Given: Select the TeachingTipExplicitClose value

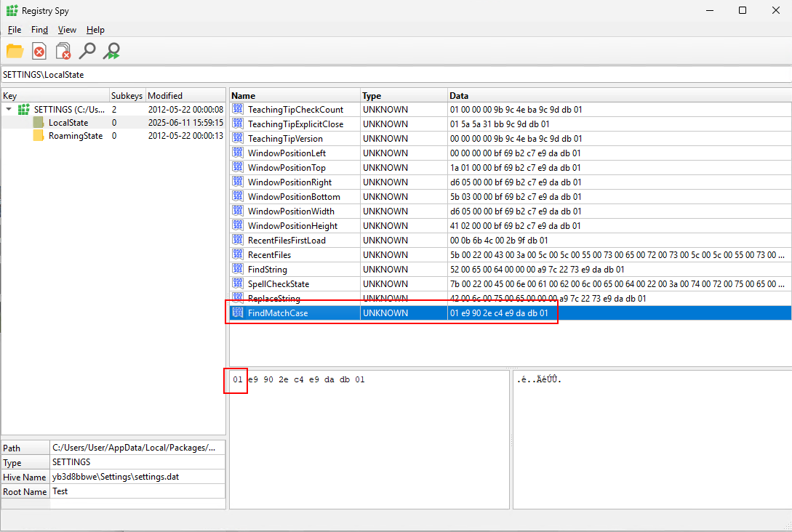Looking at the screenshot, I should coord(295,124).
